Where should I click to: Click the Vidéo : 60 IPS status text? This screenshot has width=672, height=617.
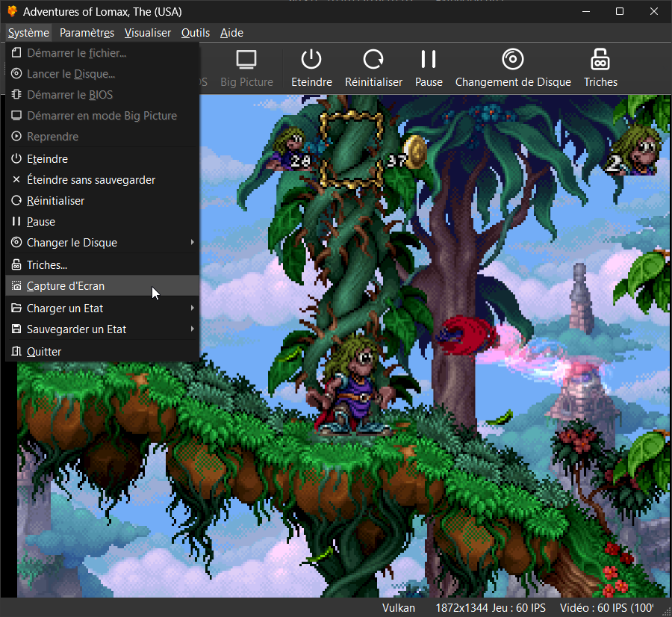606,608
